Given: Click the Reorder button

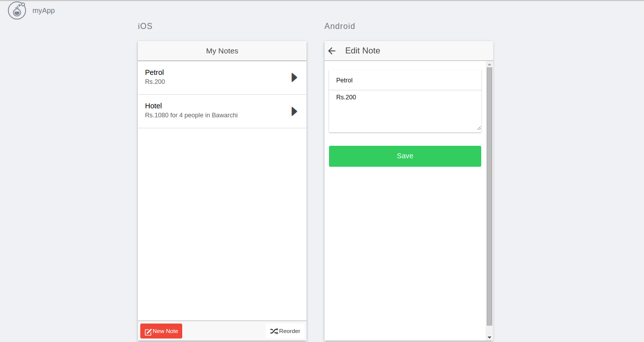Looking at the screenshot, I should click(x=285, y=331).
